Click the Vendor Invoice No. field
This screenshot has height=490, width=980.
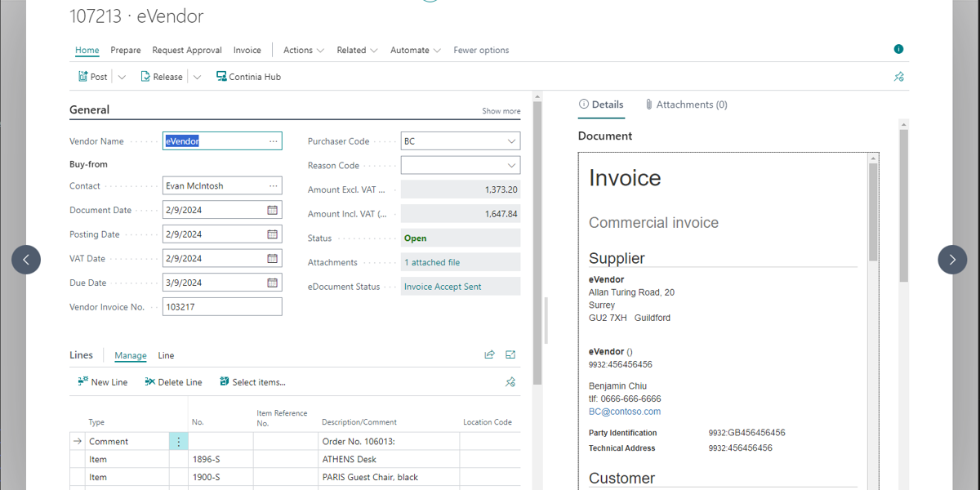tap(222, 307)
